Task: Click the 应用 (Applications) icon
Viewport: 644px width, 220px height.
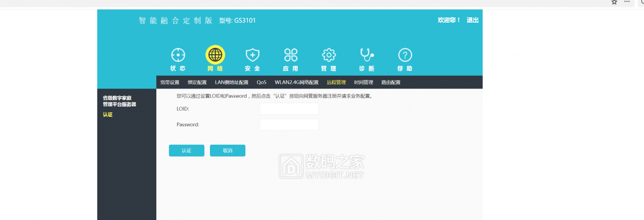Action: pos(291,55)
